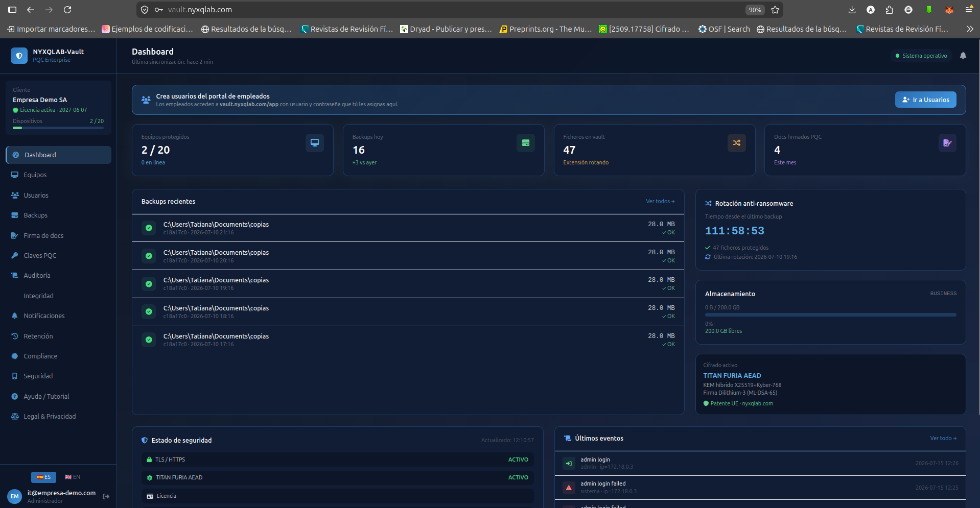Click the browser reload icon
The width and height of the screenshot is (980, 508).
click(x=67, y=10)
